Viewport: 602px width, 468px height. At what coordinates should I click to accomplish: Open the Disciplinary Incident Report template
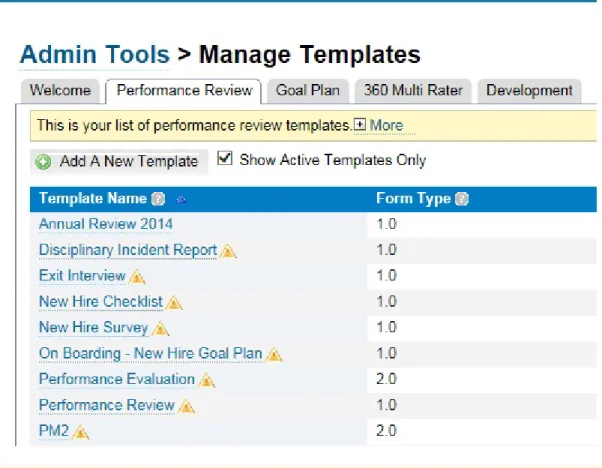[x=128, y=250]
